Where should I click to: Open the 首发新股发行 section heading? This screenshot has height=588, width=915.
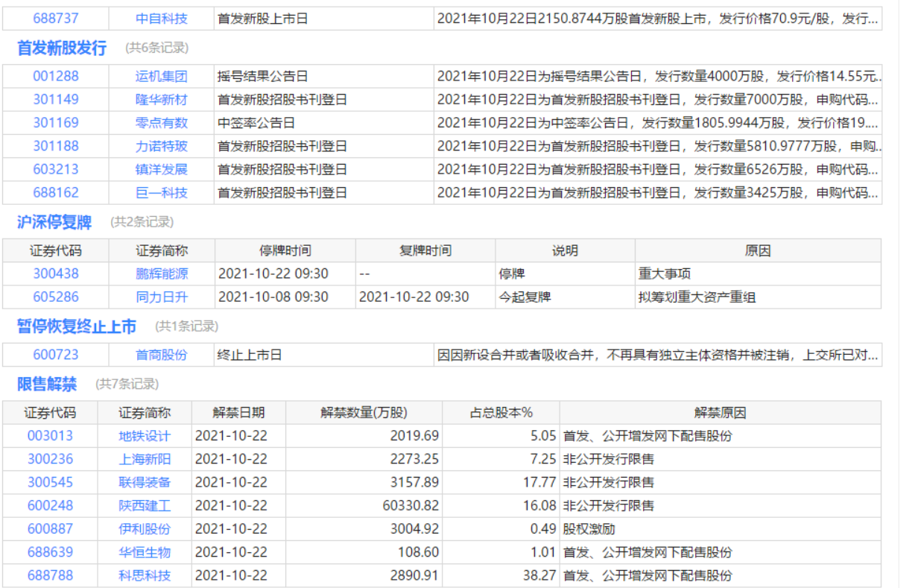pyautogui.click(x=62, y=48)
